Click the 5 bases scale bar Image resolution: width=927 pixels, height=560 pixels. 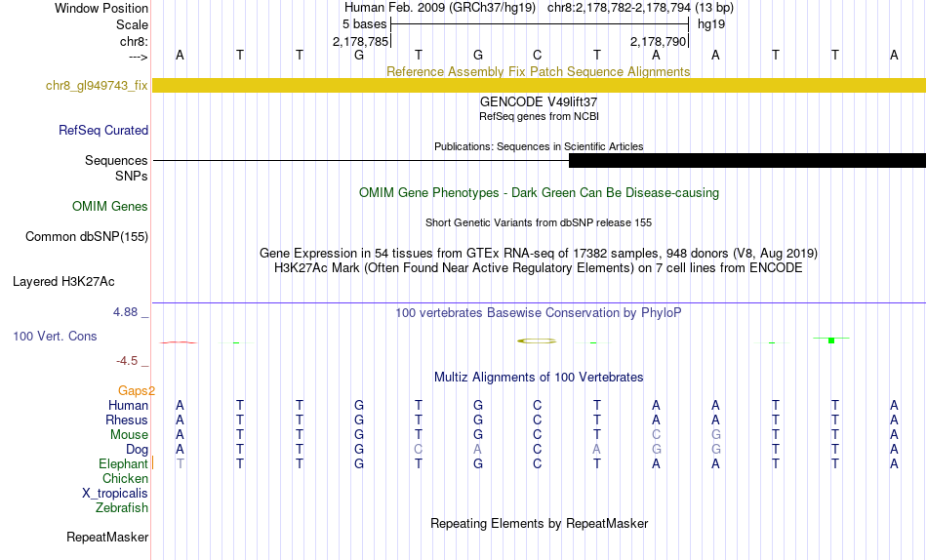(x=540, y=24)
